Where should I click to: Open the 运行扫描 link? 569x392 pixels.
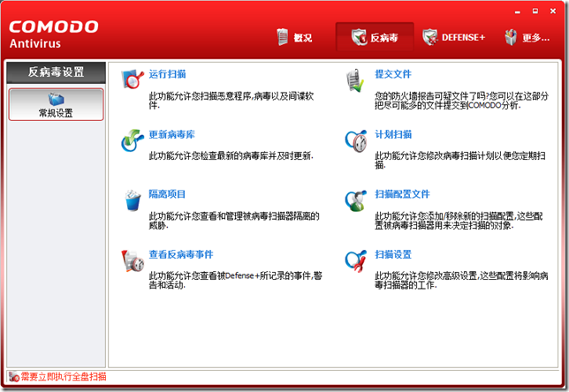click(167, 74)
